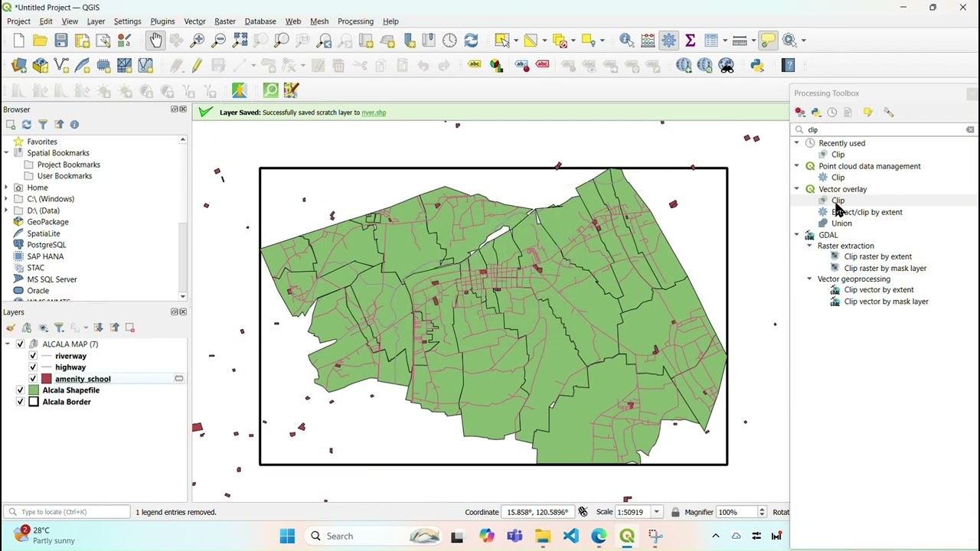This screenshot has height=551, width=980.
Task: Open the Temporal Controller clock icon
Action: (x=449, y=41)
